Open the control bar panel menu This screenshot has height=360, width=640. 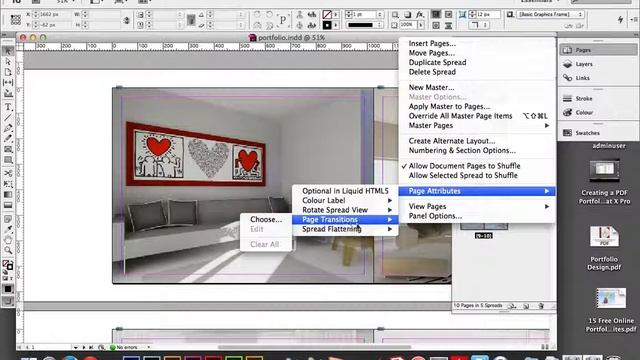[x=633, y=19]
